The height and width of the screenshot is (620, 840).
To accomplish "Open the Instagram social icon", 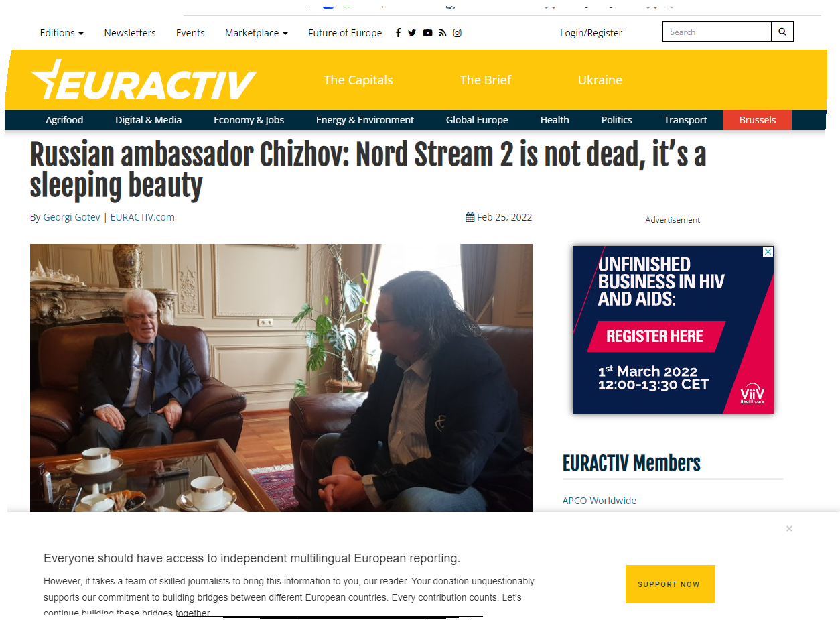I will pyautogui.click(x=457, y=33).
